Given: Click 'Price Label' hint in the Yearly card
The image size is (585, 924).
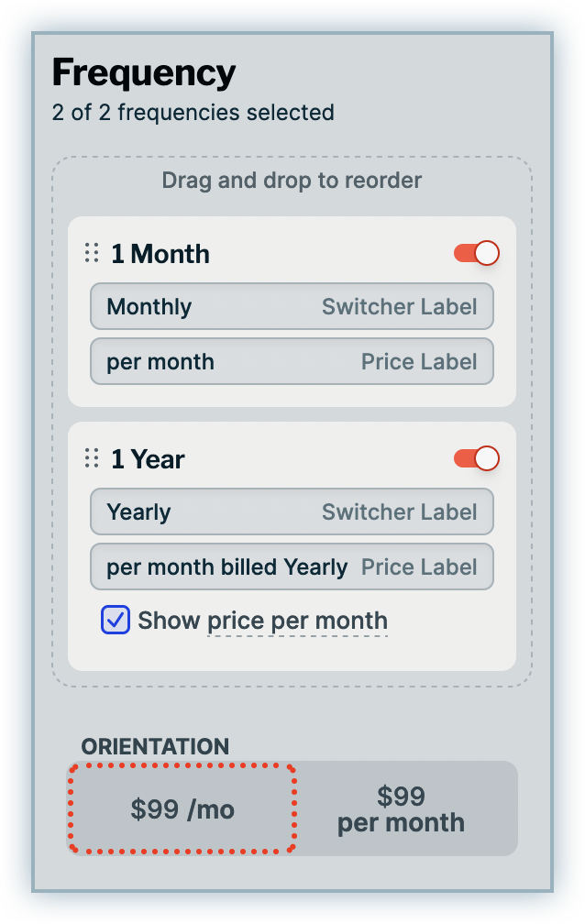Looking at the screenshot, I should [x=419, y=566].
